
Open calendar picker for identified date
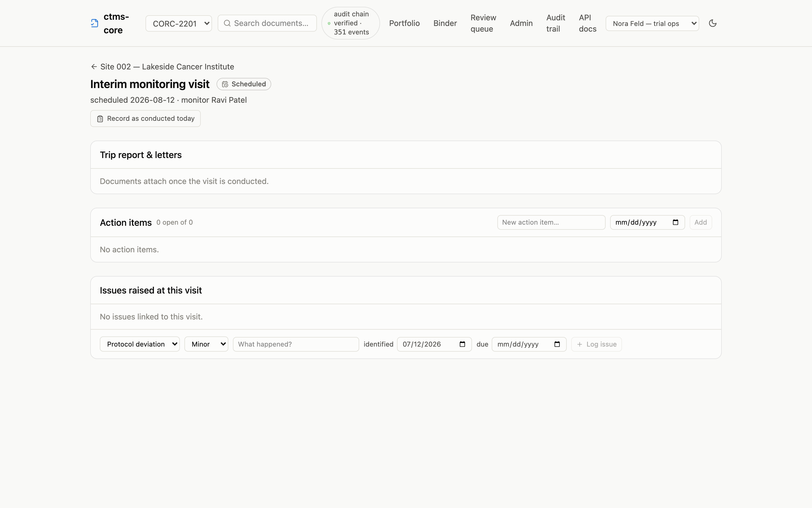pyautogui.click(x=462, y=344)
